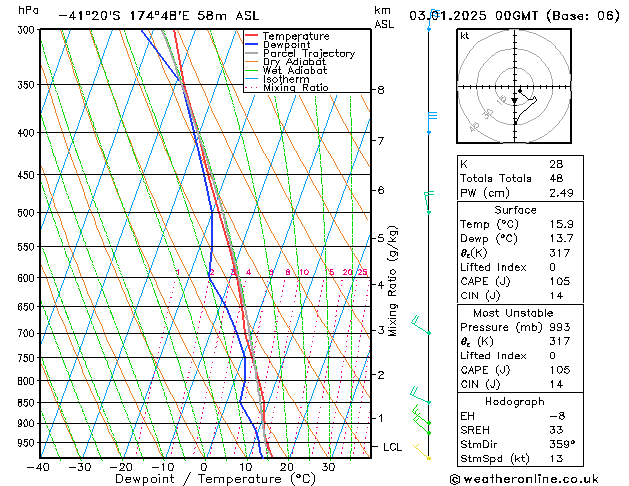The height and width of the screenshot is (486, 629).
Task: Click the wind barb at 850 hPa
Action: tap(420, 395)
